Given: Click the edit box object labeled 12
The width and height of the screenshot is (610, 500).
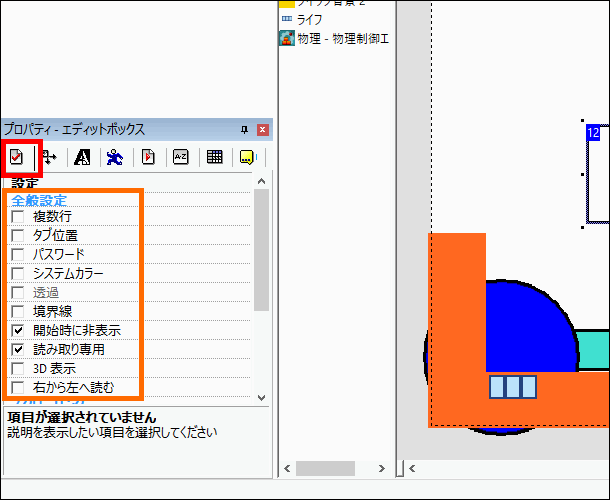Looking at the screenshot, I should pyautogui.click(x=598, y=174).
